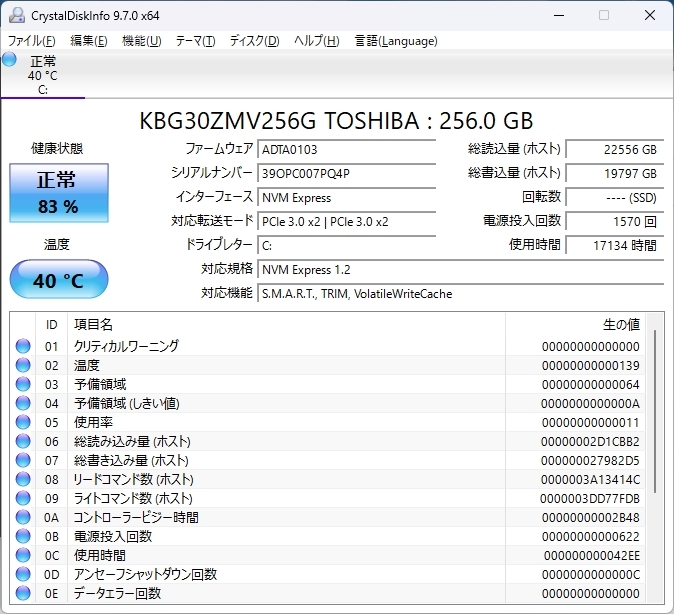Click the 生の値 column header

(x=575, y=325)
